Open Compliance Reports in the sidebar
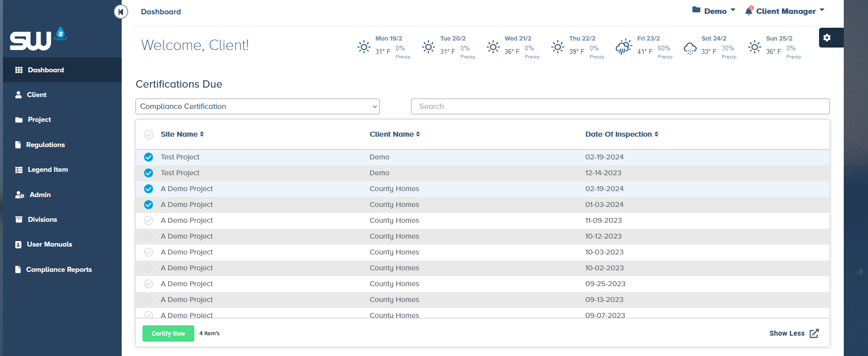The image size is (868, 356). point(58,269)
